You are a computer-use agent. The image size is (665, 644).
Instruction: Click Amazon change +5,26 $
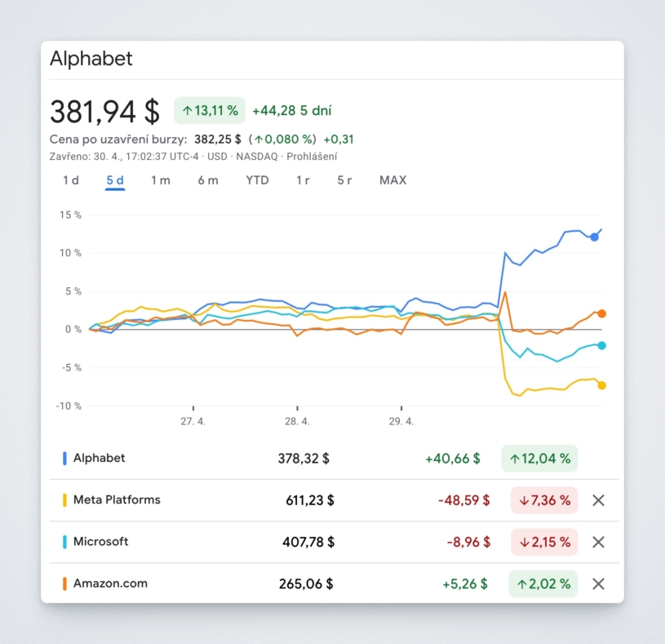tap(465, 584)
